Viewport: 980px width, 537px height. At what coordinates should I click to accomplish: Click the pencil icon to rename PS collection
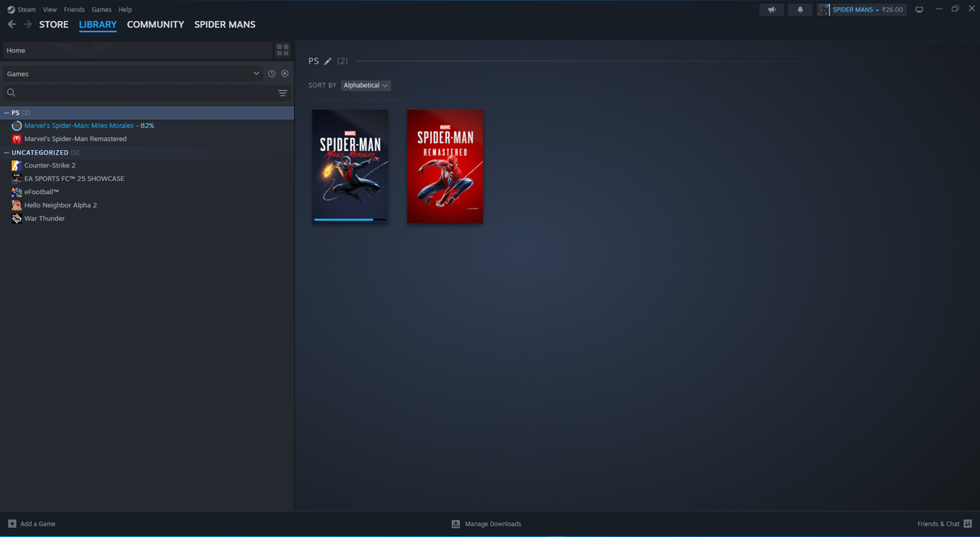click(328, 61)
